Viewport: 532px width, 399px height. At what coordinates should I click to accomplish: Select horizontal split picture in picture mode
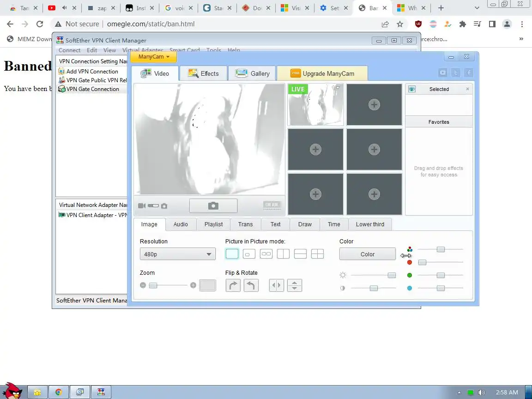[x=300, y=254]
